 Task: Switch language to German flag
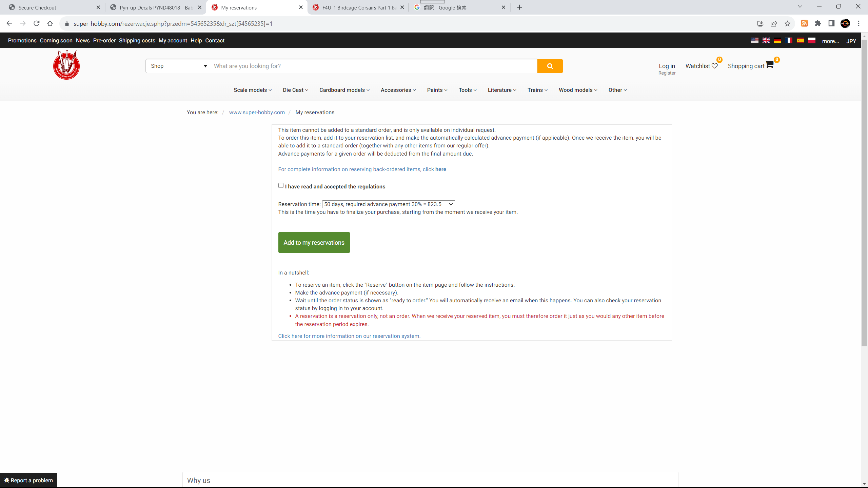[777, 40]
